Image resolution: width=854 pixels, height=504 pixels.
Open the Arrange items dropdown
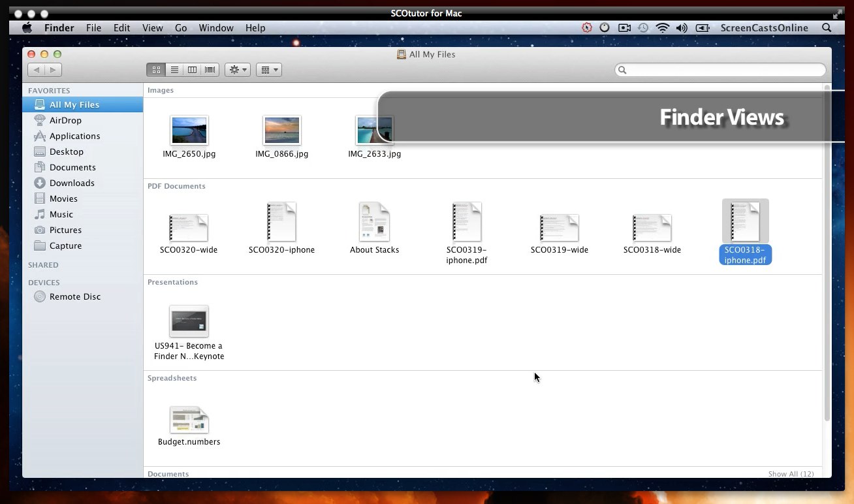(x=268, y=70)
